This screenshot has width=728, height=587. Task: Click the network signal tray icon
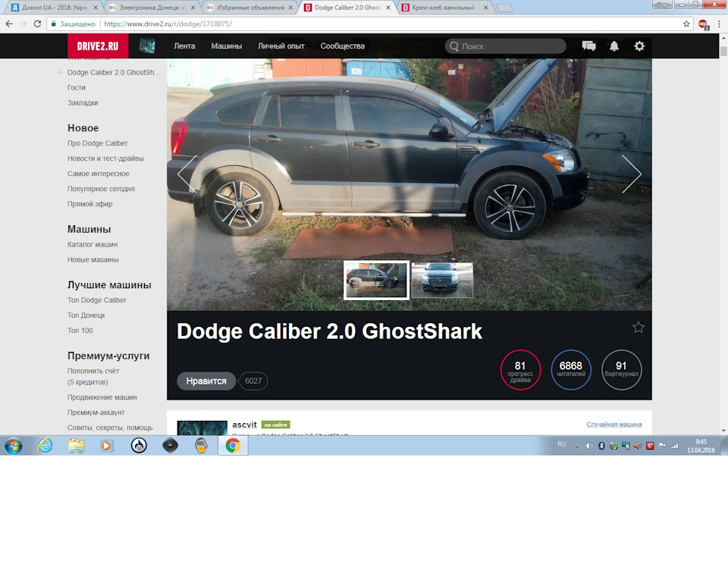[x=675, y=446]
